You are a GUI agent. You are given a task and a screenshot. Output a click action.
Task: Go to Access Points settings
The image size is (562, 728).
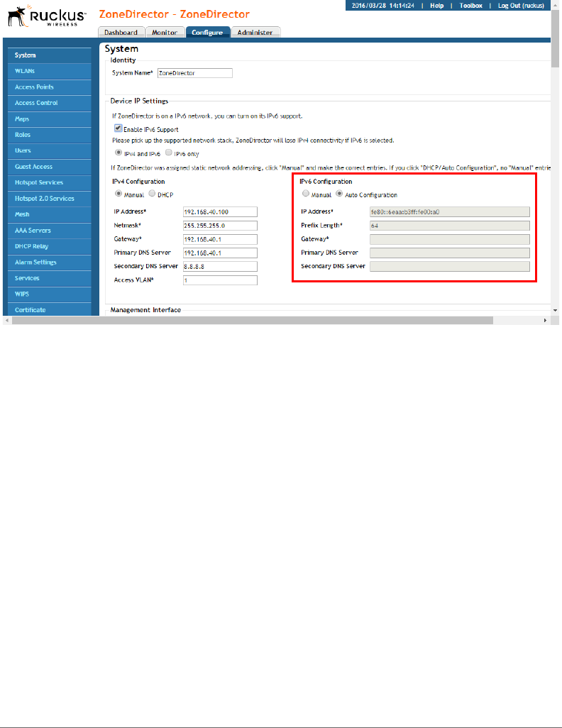(x=49, y=87)
